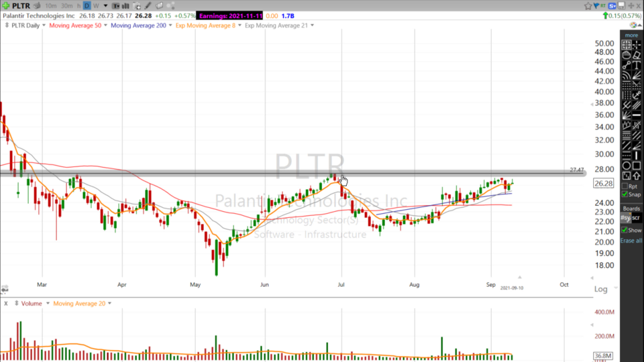644x362 pixels.
Task: Switch to the 10m timeframe
Action: click(x=51, y=6)
